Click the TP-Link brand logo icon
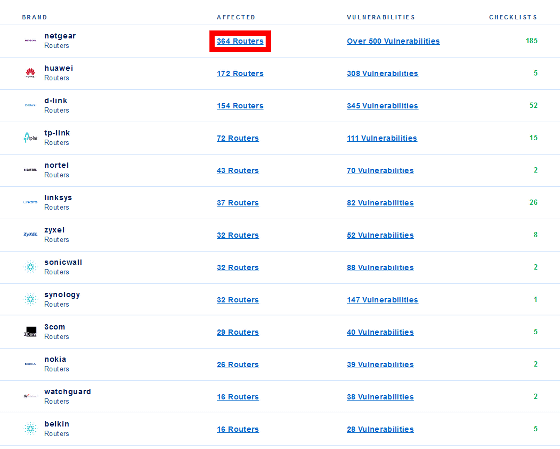Screen dimensions: 560x449 click(30, 138)
